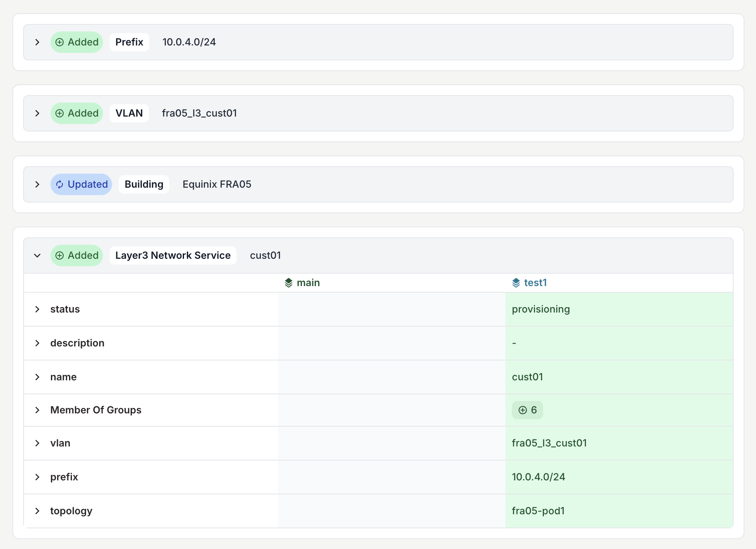The height and width of the screenshot is (549, 756).
Task: Expand the Member Of Groups row
Action: pyautogui.click(x=37, y=410)
